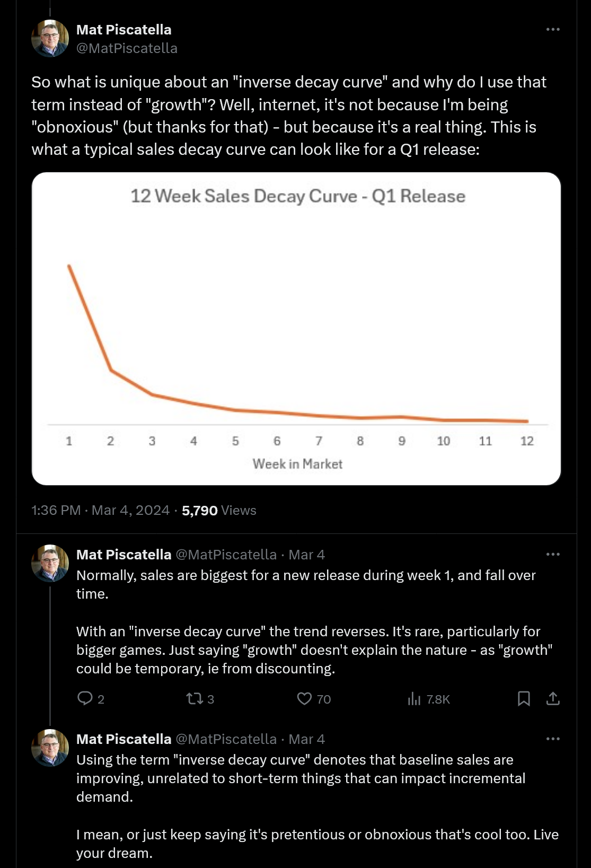Open the 1:36 PM · Mar 4, 2024 timestamp
Image resolution: width=591 pixels, height=868 pixels.
coord(100,510)
